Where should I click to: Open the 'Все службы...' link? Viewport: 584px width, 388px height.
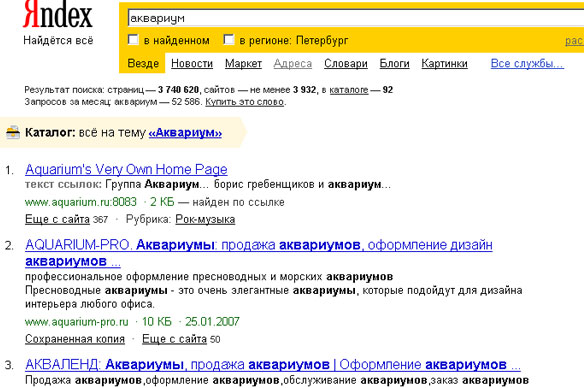(527, 64)
